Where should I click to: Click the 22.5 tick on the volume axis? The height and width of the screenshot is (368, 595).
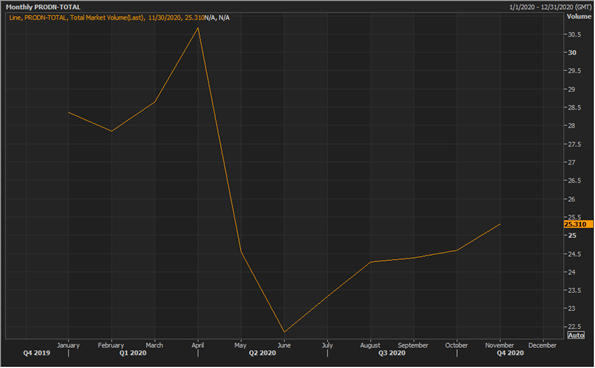pos(574,327)
